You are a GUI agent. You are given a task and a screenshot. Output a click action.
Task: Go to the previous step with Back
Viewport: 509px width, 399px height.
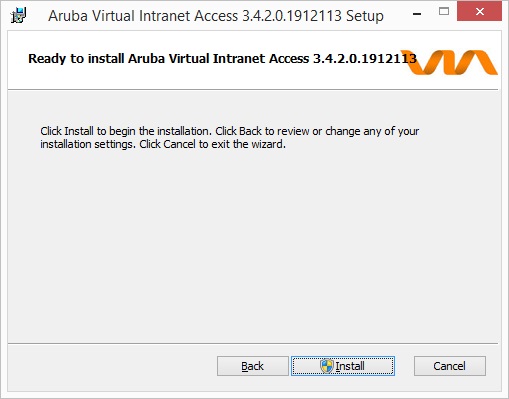[253, 366]
